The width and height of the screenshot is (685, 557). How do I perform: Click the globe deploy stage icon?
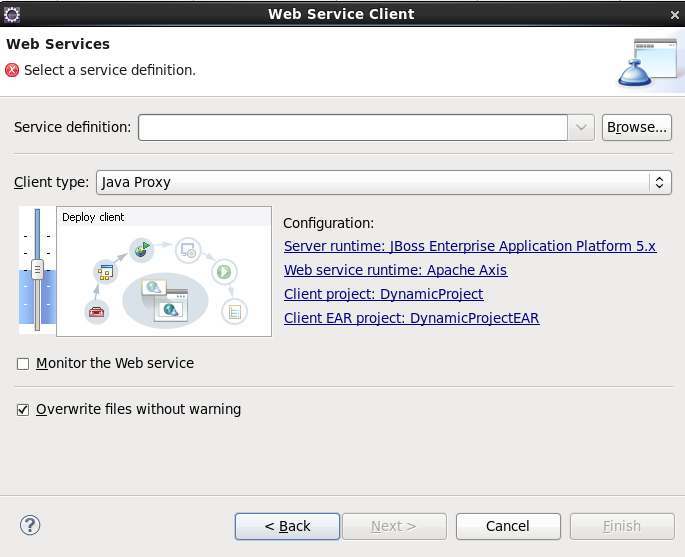143,246
